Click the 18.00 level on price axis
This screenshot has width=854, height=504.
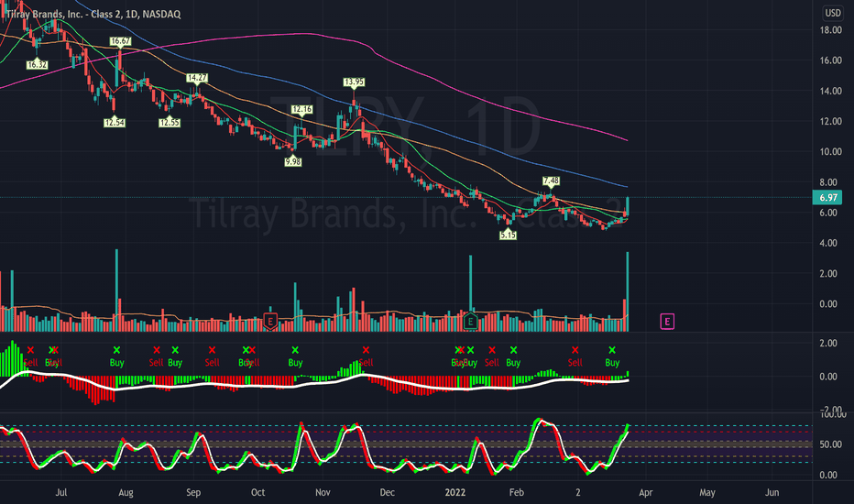point(831,30)
